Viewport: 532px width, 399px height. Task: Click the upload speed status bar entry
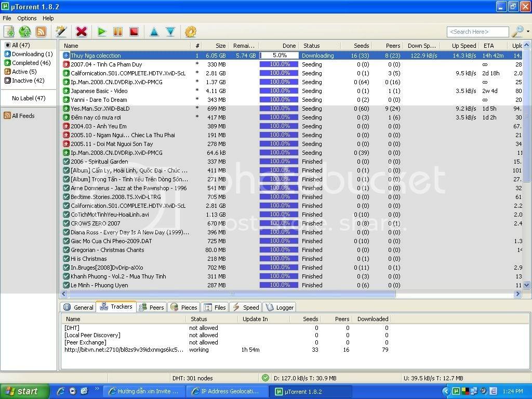tap(433, 378)
